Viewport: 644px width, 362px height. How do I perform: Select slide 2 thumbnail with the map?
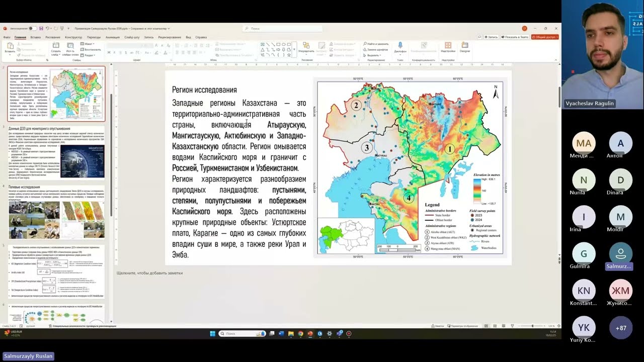57,94
